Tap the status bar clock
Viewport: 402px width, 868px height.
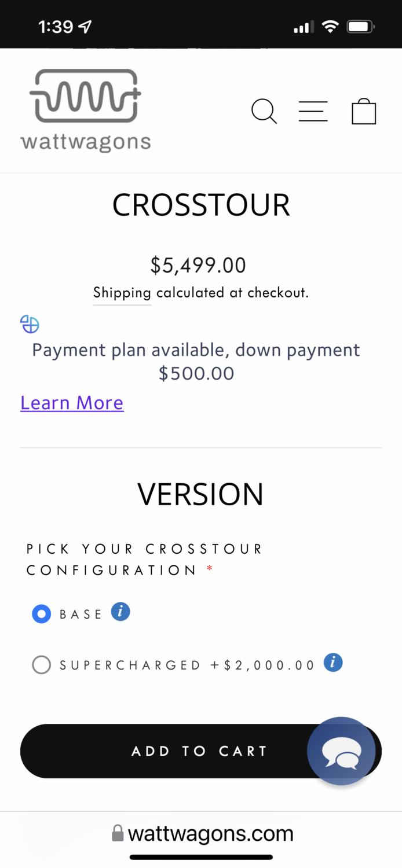(x=56, y=27)
